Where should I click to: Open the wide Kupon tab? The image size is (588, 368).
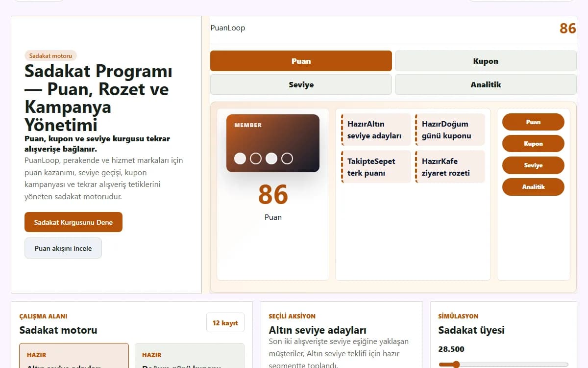click(x=486, y=61)
